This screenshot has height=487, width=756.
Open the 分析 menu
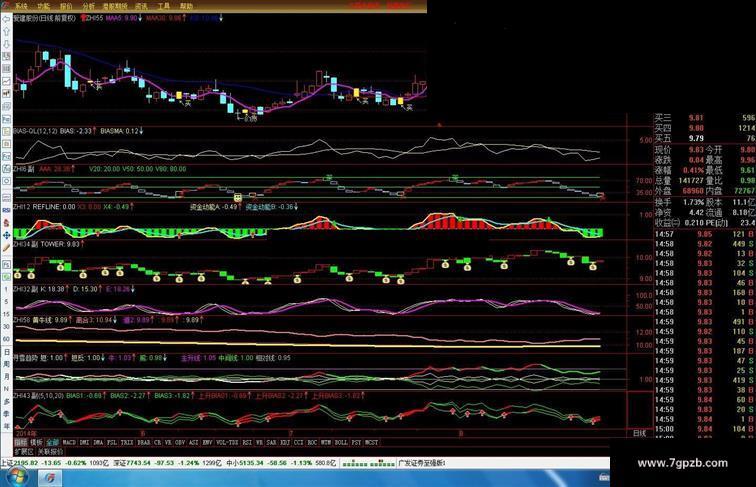pos(89,6)
